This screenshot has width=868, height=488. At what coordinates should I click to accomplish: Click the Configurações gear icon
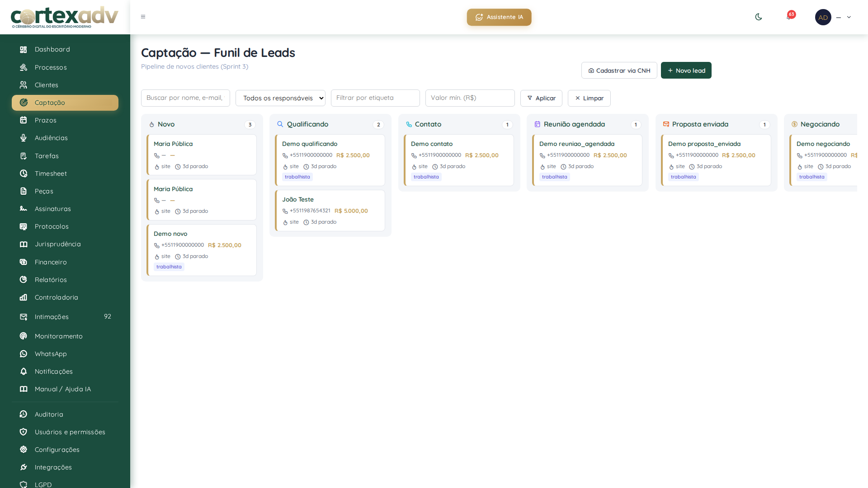tap(24, 450)
